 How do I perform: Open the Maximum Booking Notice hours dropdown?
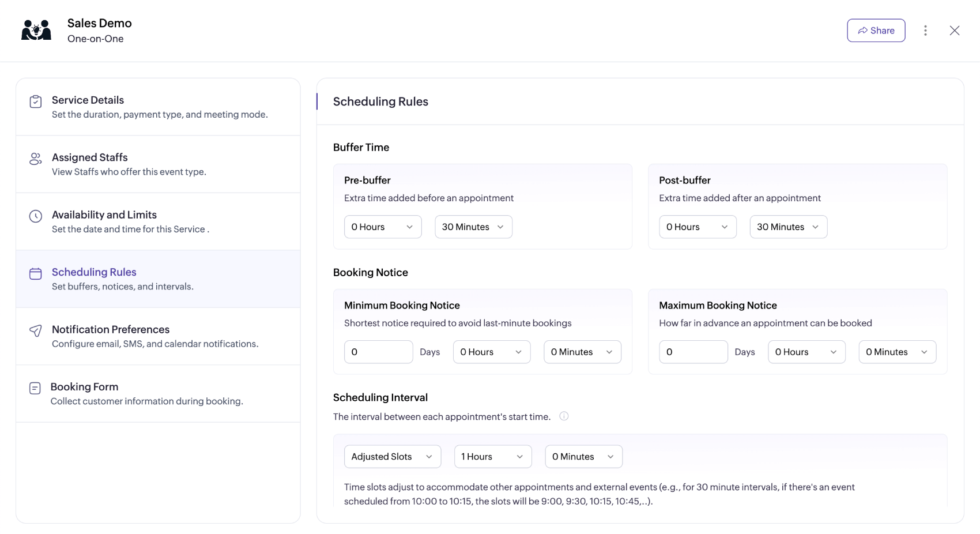coord(806,352)
